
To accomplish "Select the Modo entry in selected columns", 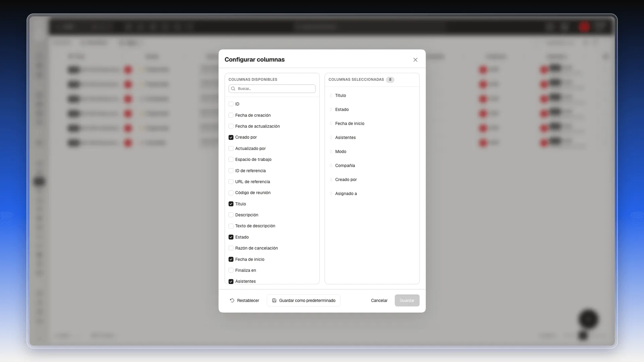I will pos(372,152).
